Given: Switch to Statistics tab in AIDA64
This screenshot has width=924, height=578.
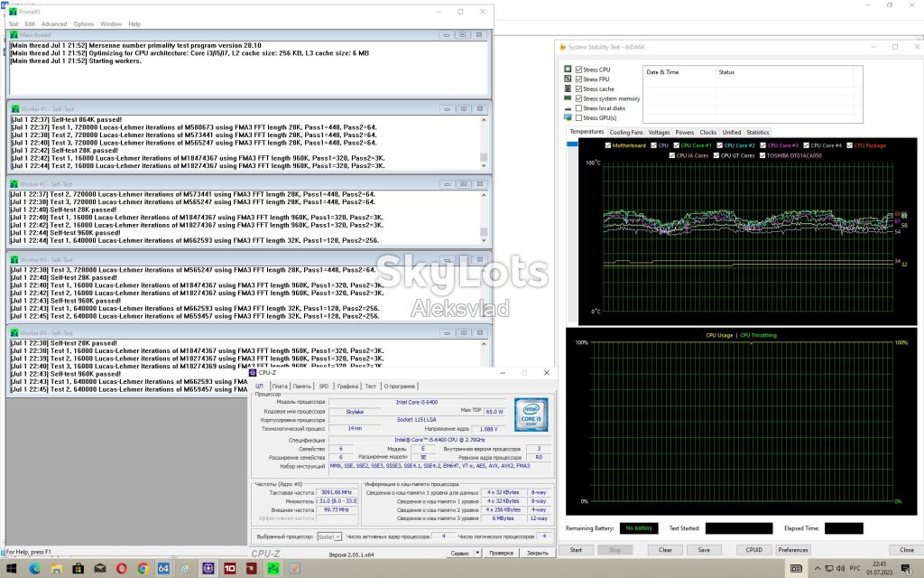Looking at the screenshot, I should pyautogui.click(x=757, y=133).
